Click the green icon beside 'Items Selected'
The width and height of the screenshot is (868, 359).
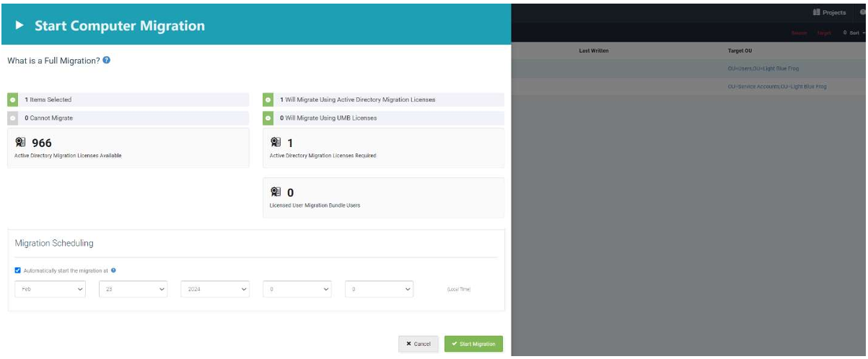(x=12, y=100)
